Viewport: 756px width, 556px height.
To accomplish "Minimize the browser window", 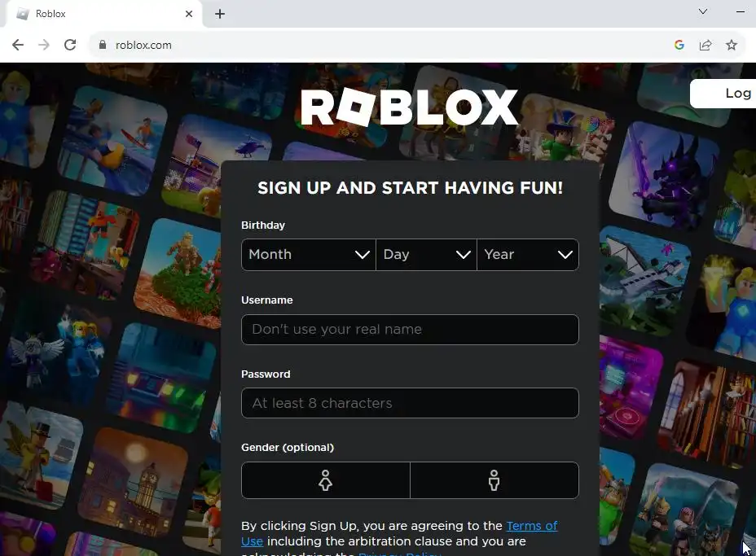I will pos(741,11).
